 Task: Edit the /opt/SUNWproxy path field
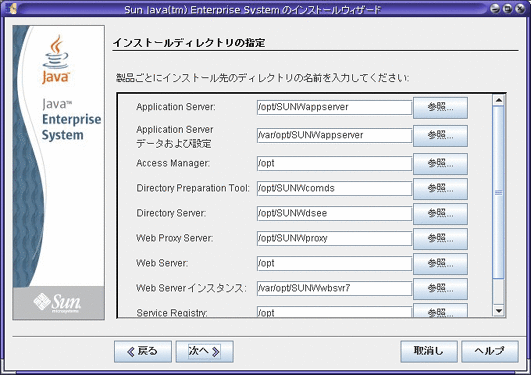(334, 238)
